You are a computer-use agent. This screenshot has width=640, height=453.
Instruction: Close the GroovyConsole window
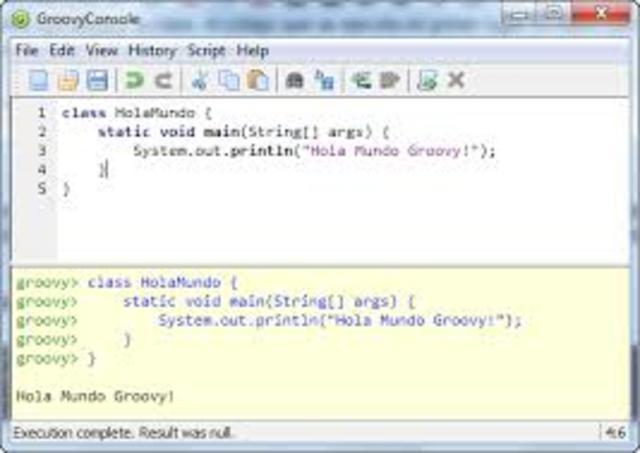coord(600,15)
